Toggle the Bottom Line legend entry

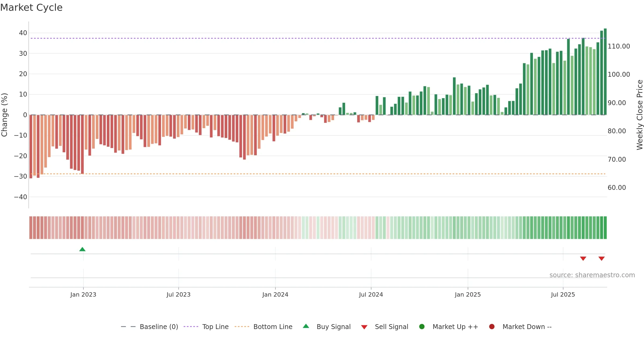[264, 327]
